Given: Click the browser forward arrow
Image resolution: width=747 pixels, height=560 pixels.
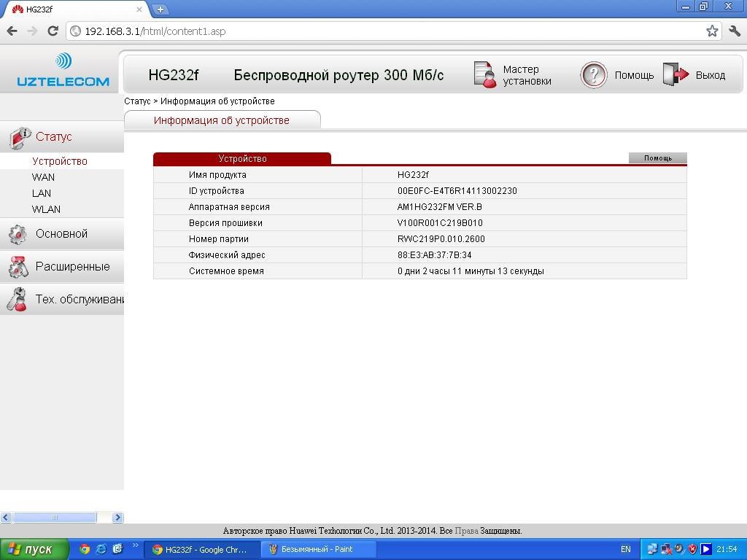Looking at the screenshot, I should pyautogui.click(x=32, y=31).
